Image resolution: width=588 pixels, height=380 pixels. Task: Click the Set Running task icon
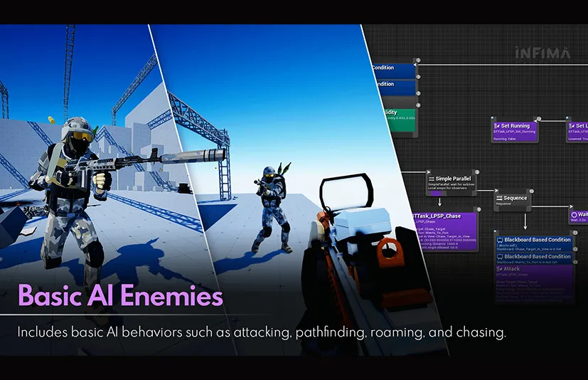click(x=497, y=126)
